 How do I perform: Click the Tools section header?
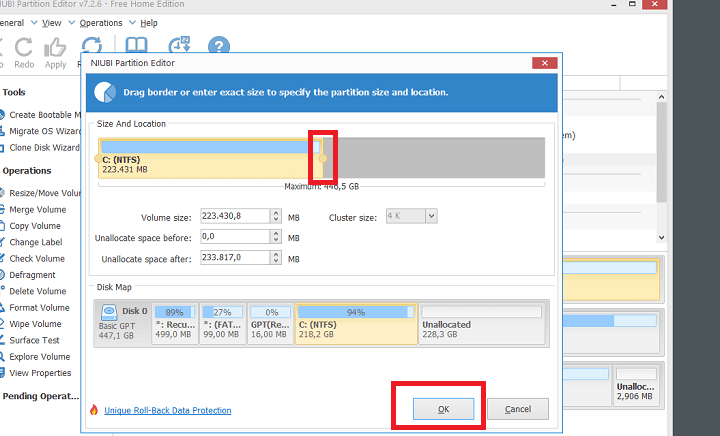[14, 92]
